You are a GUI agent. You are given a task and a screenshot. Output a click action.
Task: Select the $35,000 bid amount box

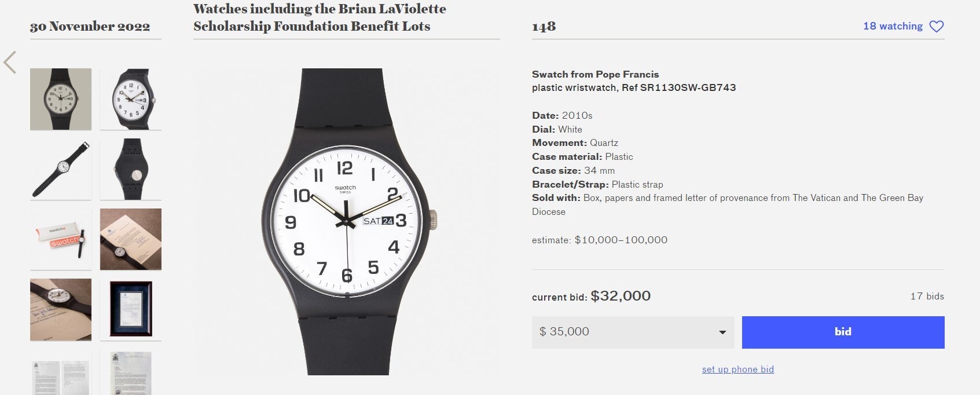click(633, 332)
